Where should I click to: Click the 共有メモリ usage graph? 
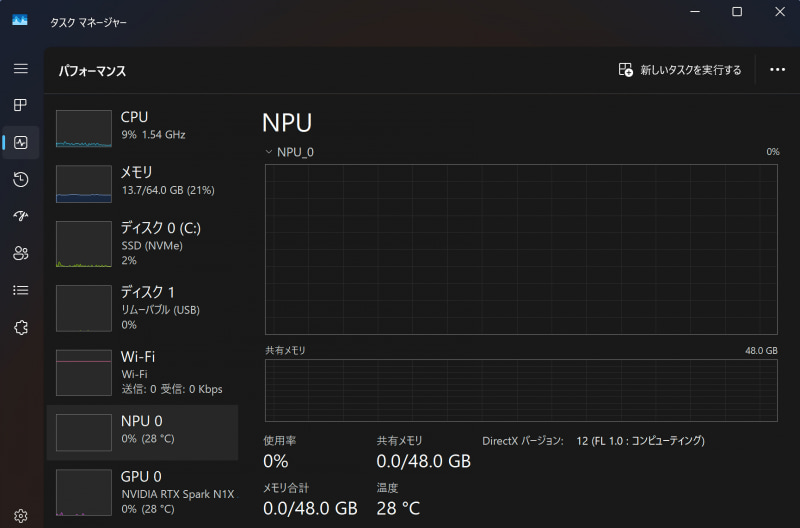pos(521,390)
